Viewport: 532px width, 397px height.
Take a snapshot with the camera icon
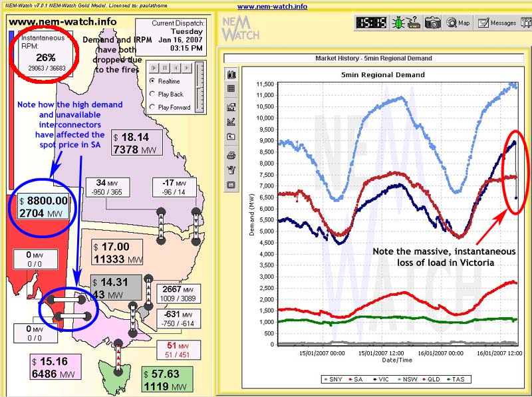(432, 23)
